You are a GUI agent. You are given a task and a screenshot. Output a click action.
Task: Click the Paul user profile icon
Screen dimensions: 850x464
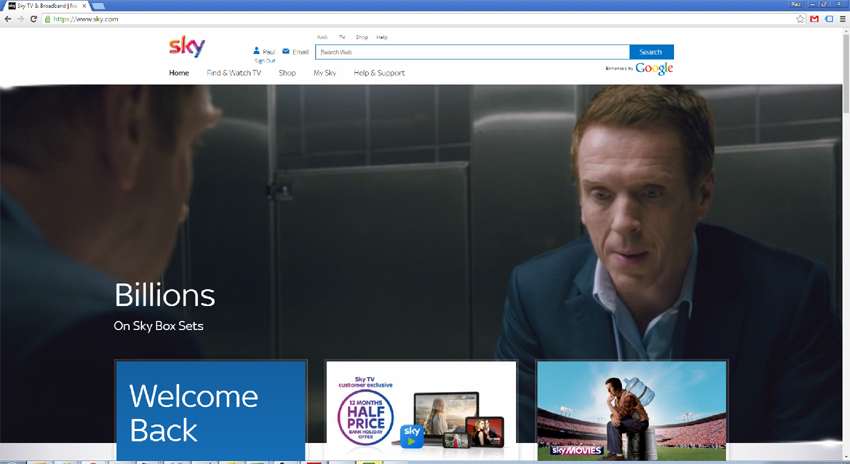pos(257,51)
